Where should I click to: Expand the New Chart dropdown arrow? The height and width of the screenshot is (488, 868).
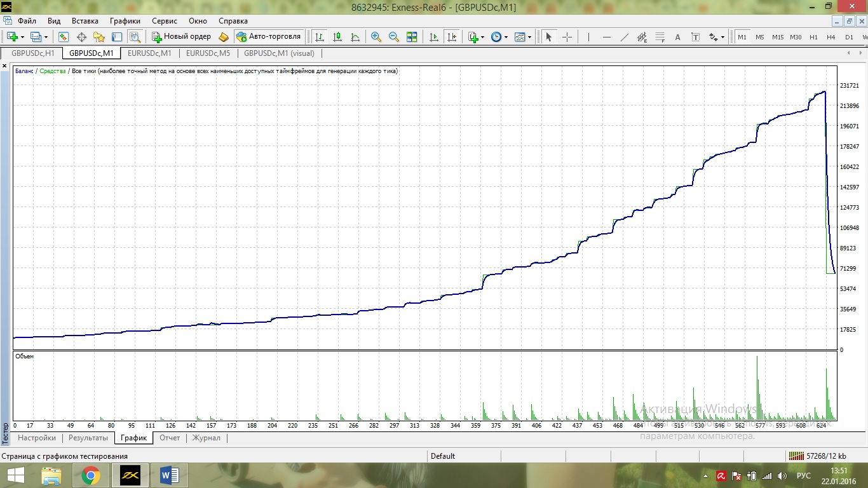pos(23,37)
